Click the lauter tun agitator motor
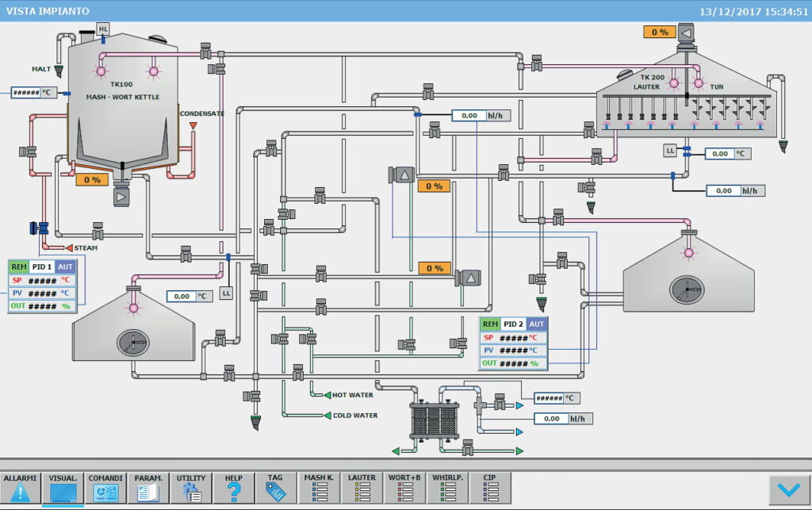The height and width of the screenshot is (510, 812). [686, 33]
